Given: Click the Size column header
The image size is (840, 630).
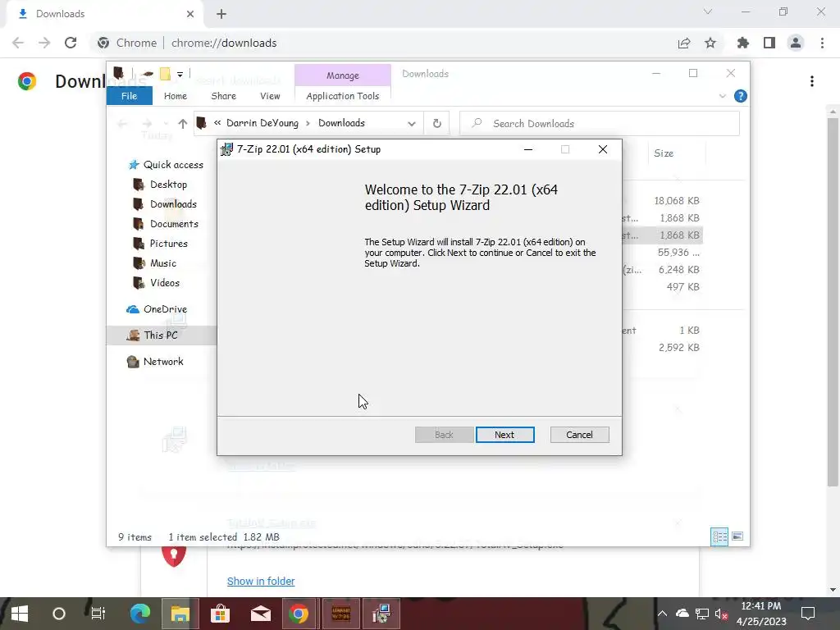Looking at the screenshot, I should coord(663,153).
